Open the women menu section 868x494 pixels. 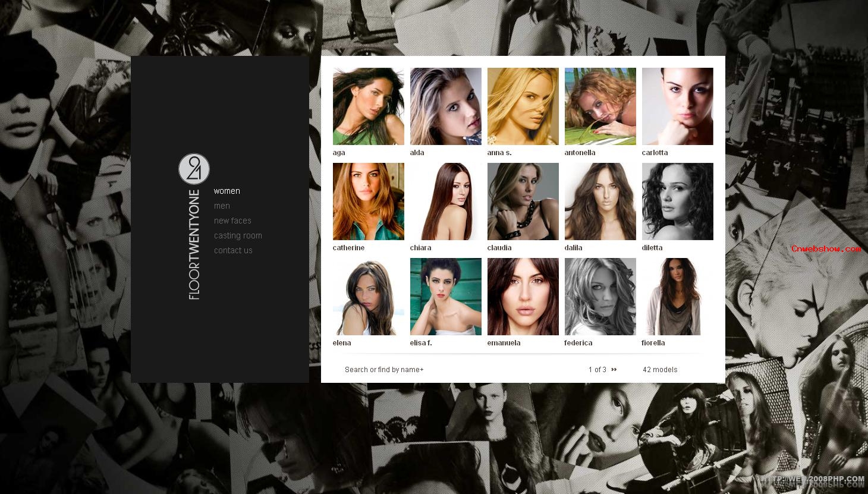tap(227, 191)
